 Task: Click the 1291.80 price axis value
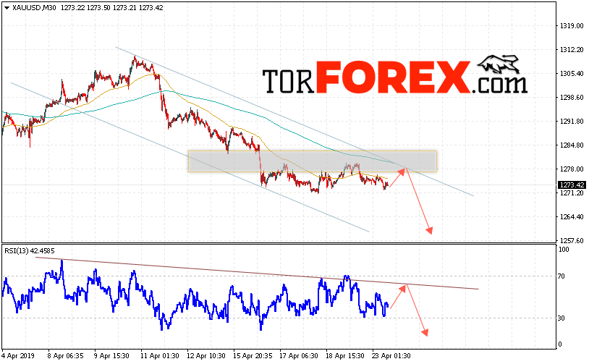(571, 122)
